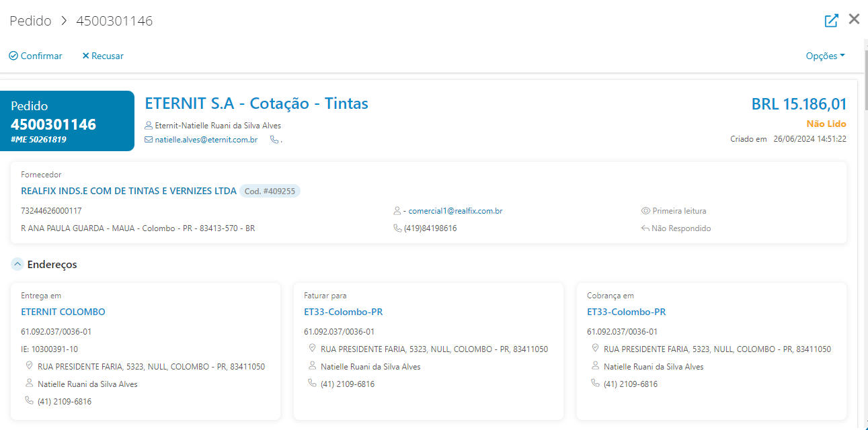The height and width of the screenshot is (430, 868).
Task: Click the Confirmar check icon
Action: coord(13,56)
